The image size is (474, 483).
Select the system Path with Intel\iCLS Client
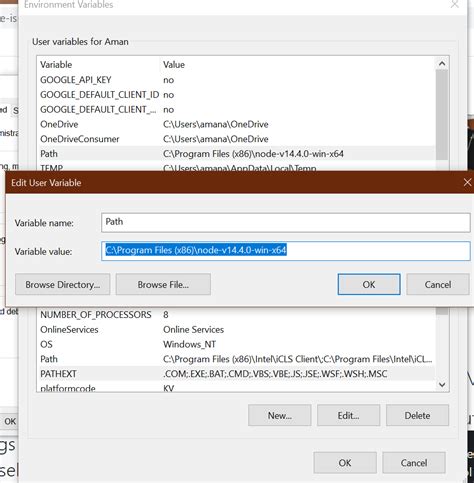pyautogui.click(x=236, y=359)
